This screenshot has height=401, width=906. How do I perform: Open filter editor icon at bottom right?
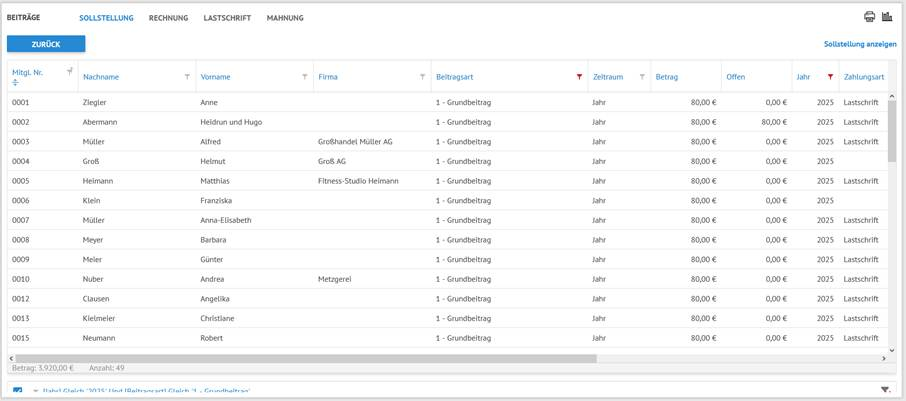click(x=885, y=390)
